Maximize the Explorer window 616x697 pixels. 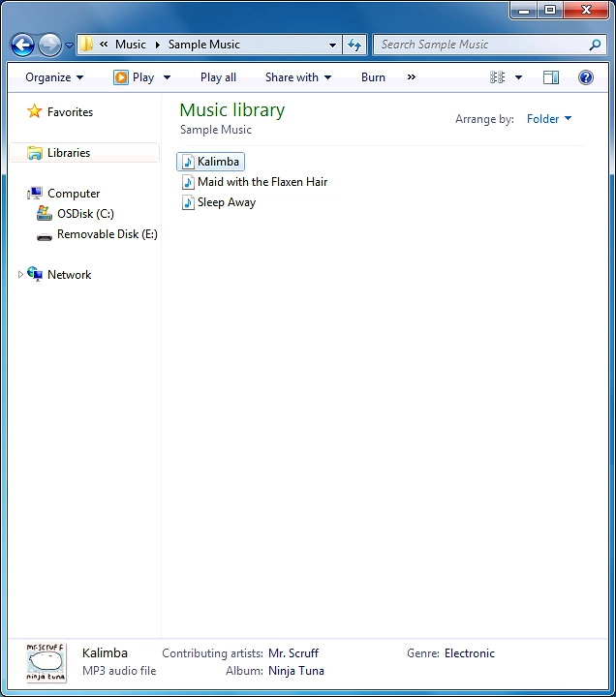click(x=550, y=10)
